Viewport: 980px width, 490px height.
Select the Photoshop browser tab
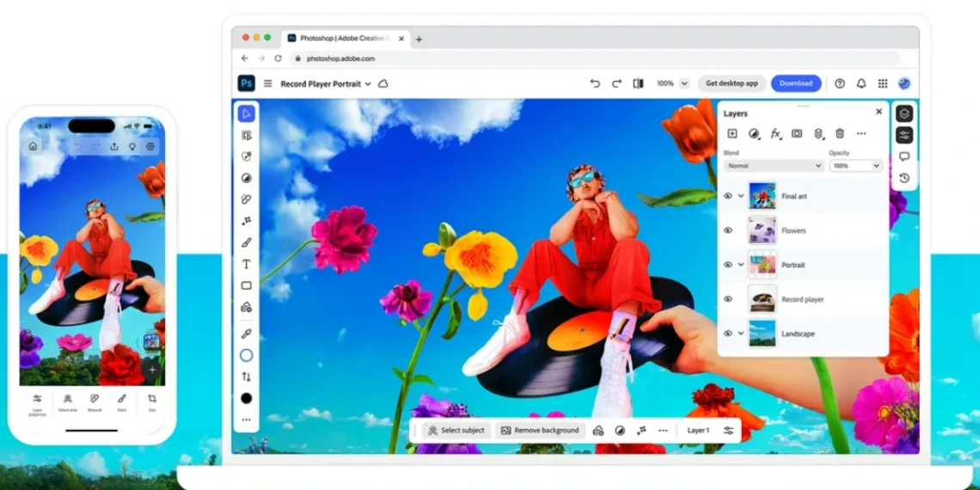click(x=346, y=38)
